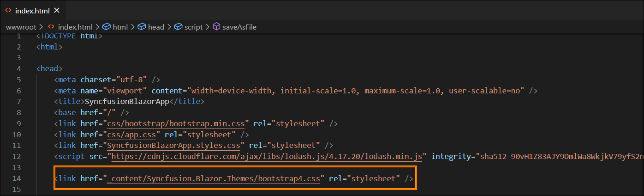Image resolution: width=644 pixels, height=196 pixels.
Task: Click the script symbol cube icon
Action: [179, 27]
